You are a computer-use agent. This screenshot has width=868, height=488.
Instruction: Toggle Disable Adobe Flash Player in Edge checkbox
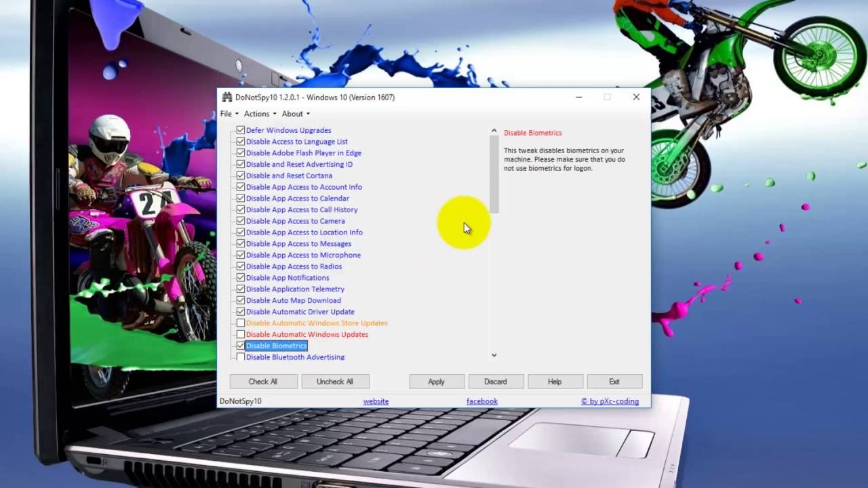click(x=241, y=153)
